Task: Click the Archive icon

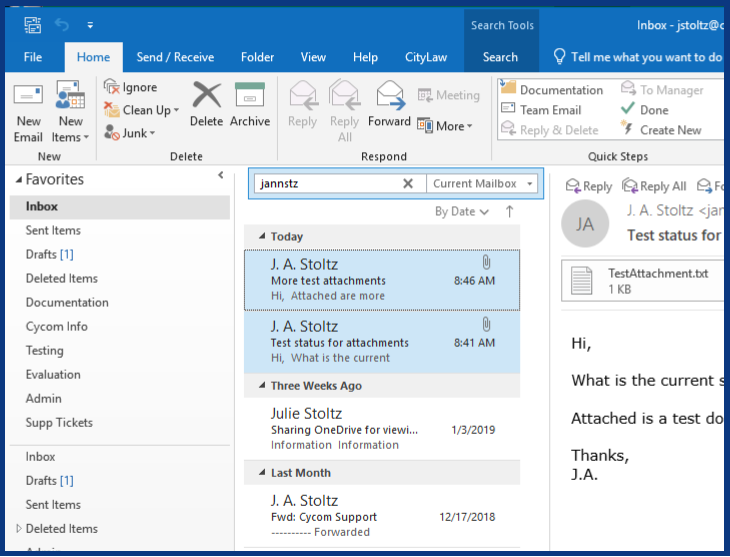Action: coord(250,95)
